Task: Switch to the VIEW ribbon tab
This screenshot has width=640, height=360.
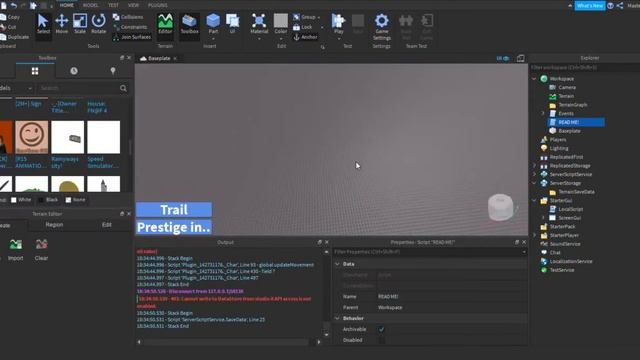Action: (133, 5)
